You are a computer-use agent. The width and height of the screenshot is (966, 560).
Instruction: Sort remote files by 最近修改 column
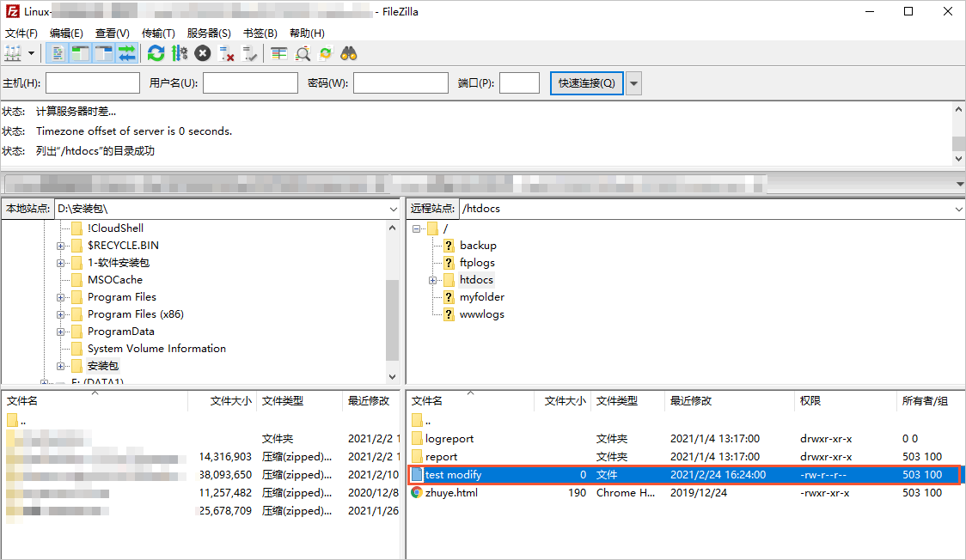[729, 400]
